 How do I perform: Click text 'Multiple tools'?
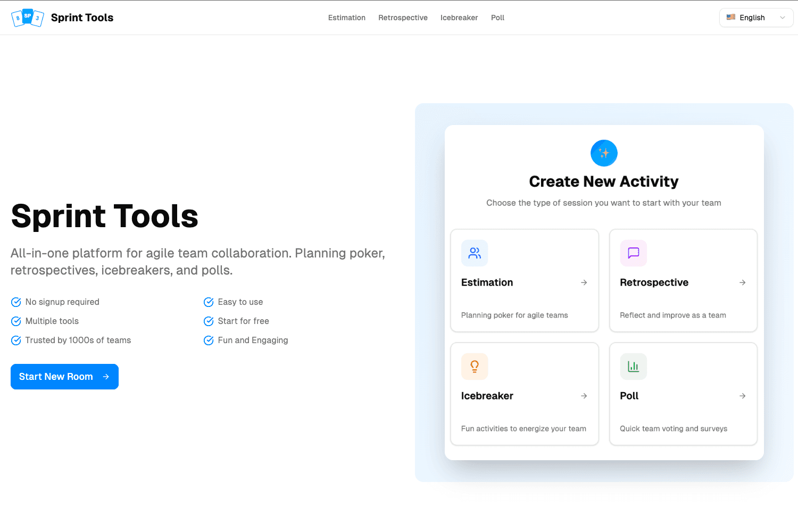52,321
